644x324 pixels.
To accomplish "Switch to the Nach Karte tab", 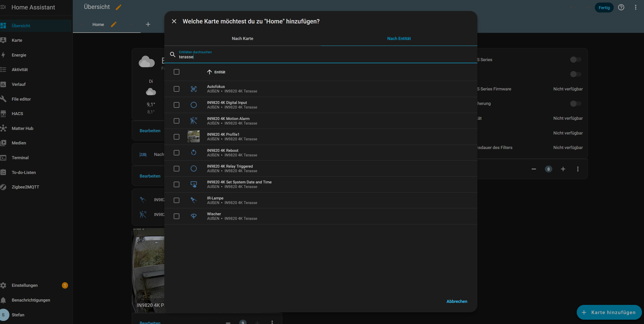I will 242,38.
